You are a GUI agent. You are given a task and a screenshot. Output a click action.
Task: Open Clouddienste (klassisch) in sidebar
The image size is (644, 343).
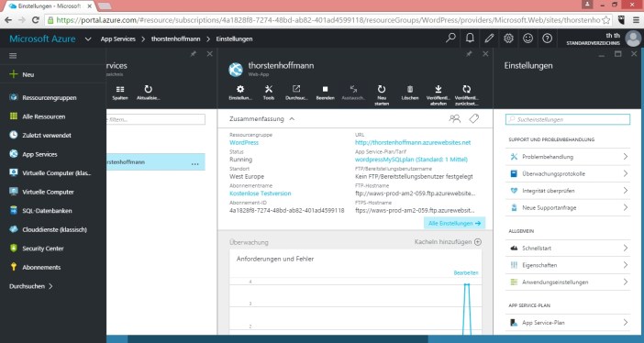coord(53,229)
